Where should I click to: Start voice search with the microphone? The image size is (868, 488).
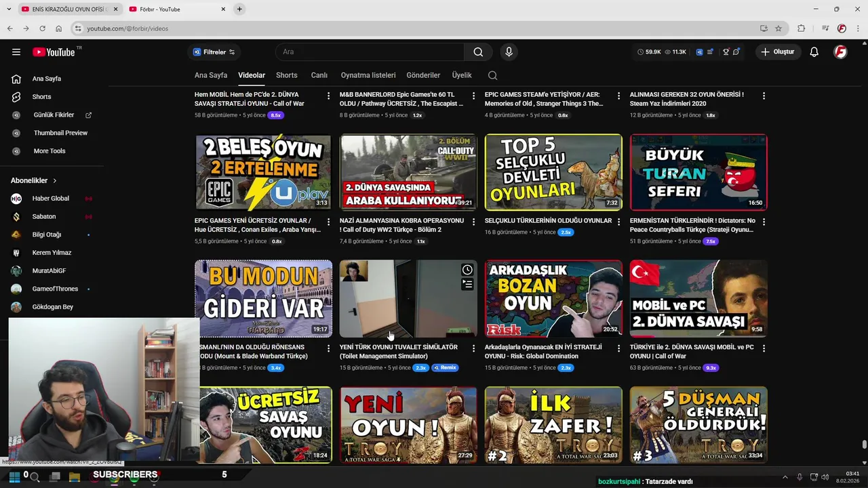click(509, 52)
